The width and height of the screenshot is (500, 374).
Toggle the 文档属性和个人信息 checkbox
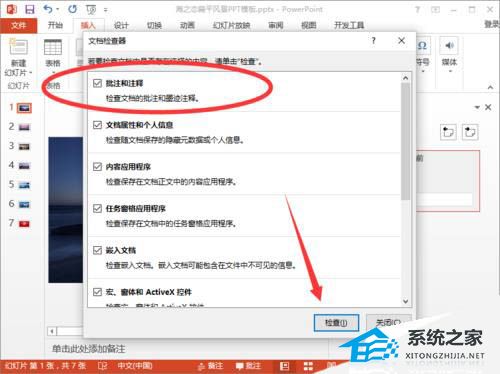coord(97,125)
